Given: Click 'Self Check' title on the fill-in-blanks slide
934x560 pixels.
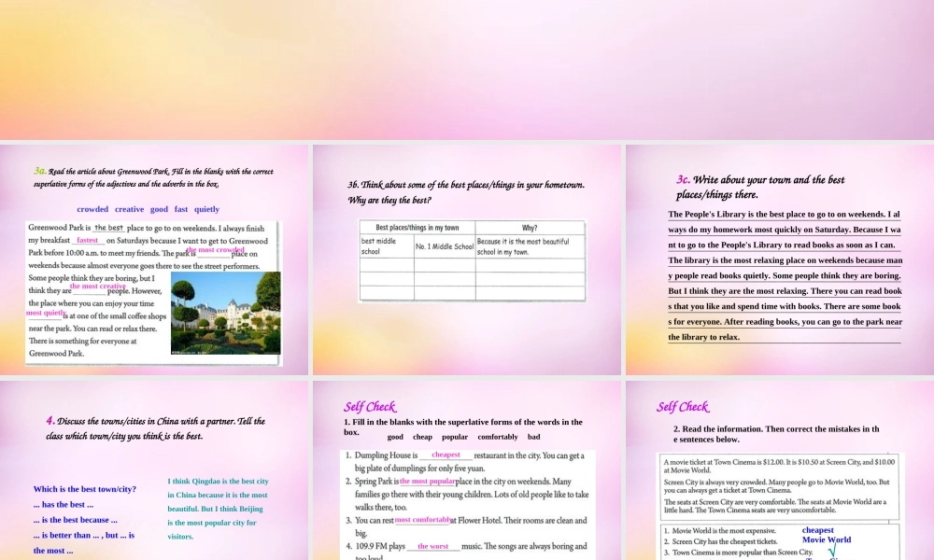Looking at the screenshot, I should (370, 407).
